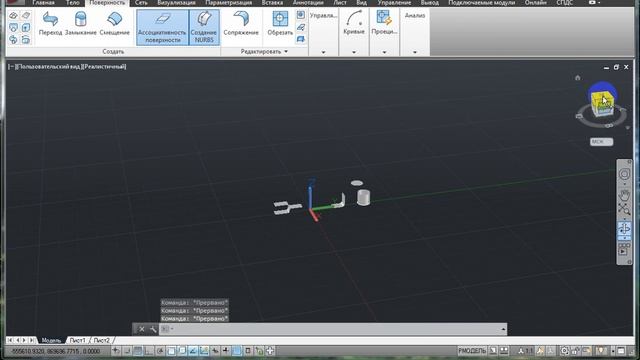This screenshot has height=360, width=640.
Task: Open Workspace Switching gear icon
Action: click(564, 351)
